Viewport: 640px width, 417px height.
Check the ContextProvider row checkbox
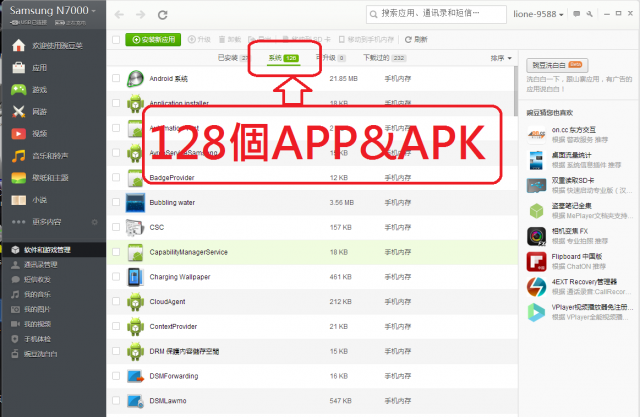tap(116, 326)
